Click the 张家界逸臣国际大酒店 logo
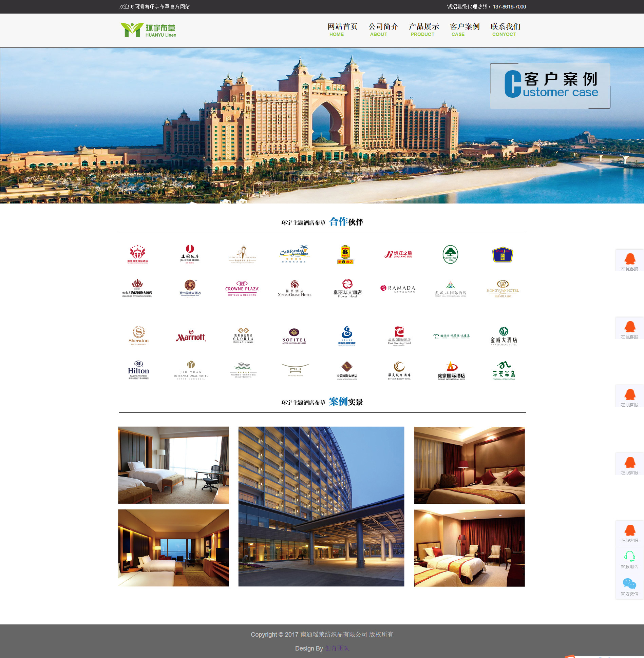Image resolution: width=644 pixels, height=658 pixels. [x=137, y=288]
